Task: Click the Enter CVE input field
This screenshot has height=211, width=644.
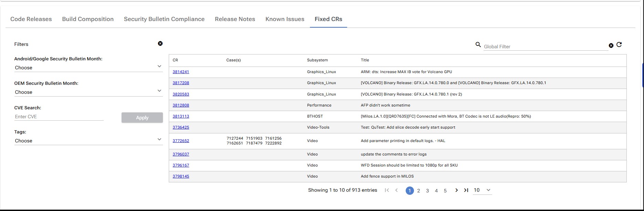Action: 59,117
